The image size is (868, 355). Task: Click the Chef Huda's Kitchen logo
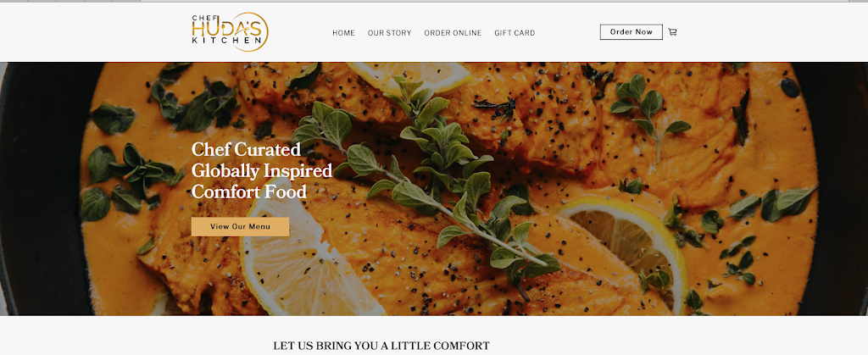(231, 32)
